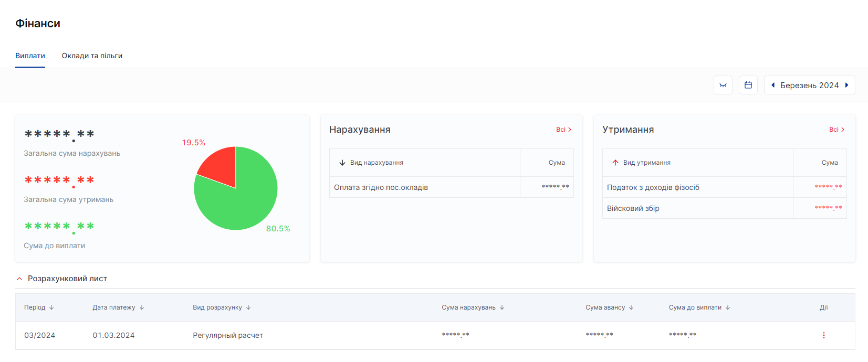
Task: Click Сума header in Нарахування table
Action: (557, 163)
